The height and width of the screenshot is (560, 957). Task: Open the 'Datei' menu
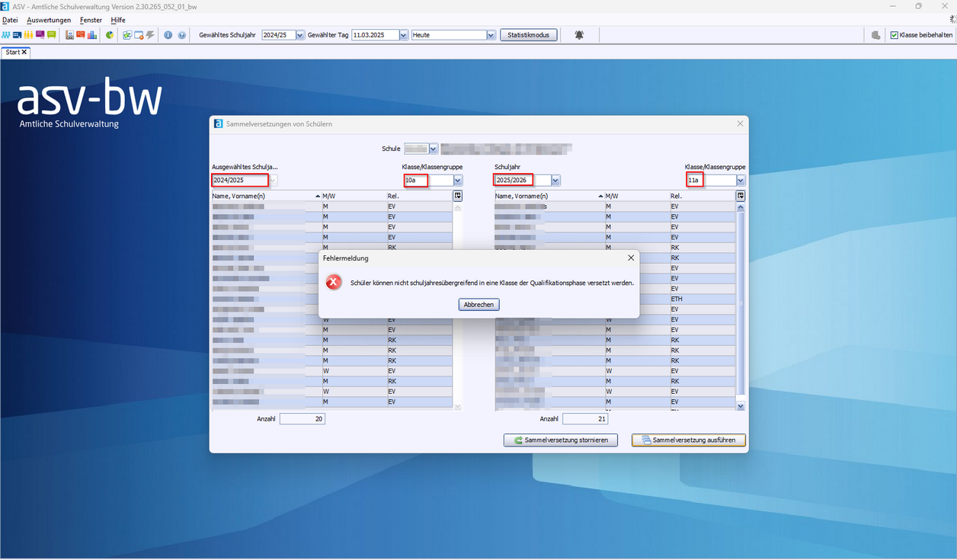[x=10, y=20]
